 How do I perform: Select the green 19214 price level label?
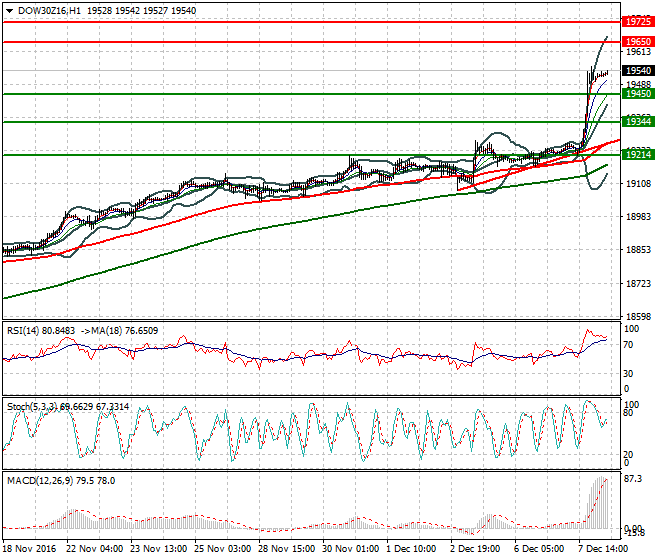(x=638, y=155)
